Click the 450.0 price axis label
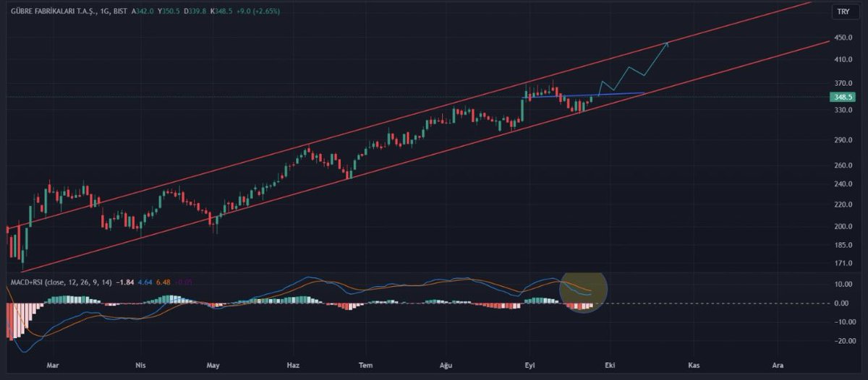 coord(845,39)
